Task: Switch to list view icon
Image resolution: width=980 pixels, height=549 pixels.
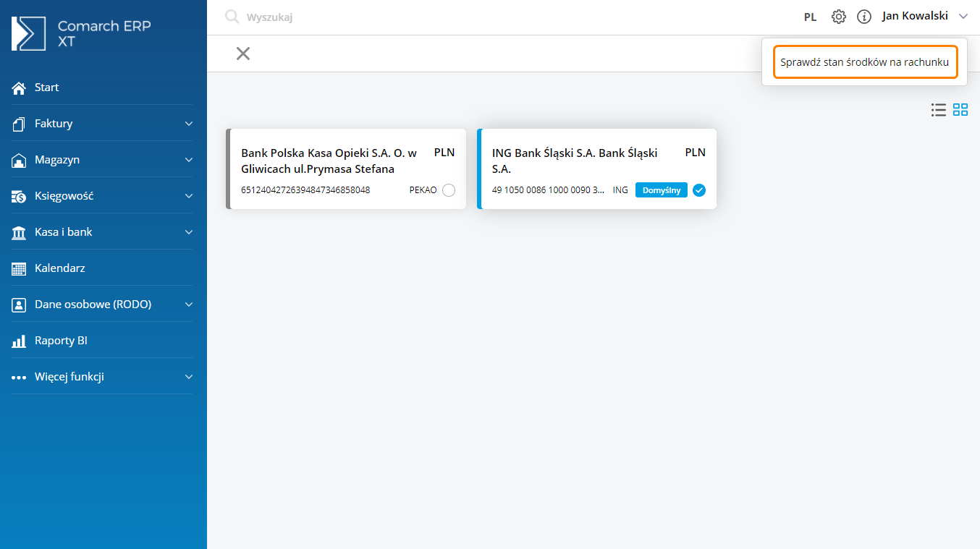Action: pyautogui.click(x=939, y=110)
